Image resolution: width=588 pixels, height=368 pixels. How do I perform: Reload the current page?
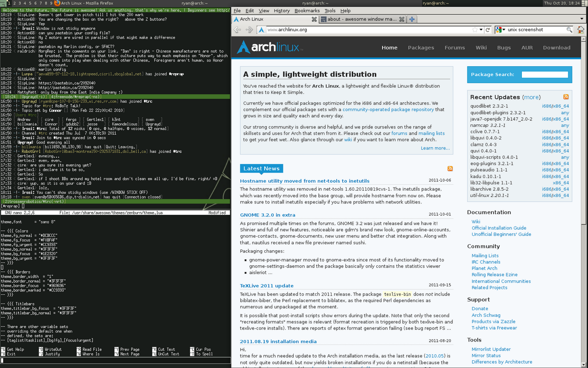coord(488,30)
